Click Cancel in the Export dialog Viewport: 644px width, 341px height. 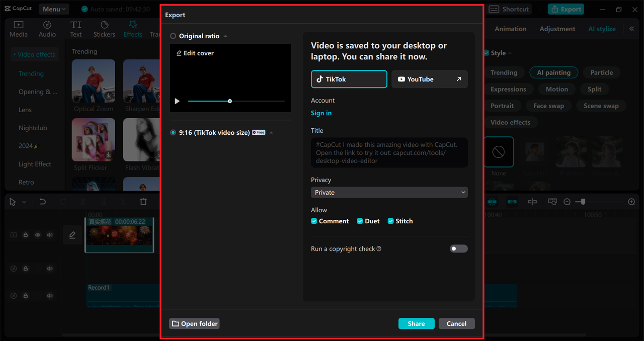pyautogui.click(x=456, y=323)
